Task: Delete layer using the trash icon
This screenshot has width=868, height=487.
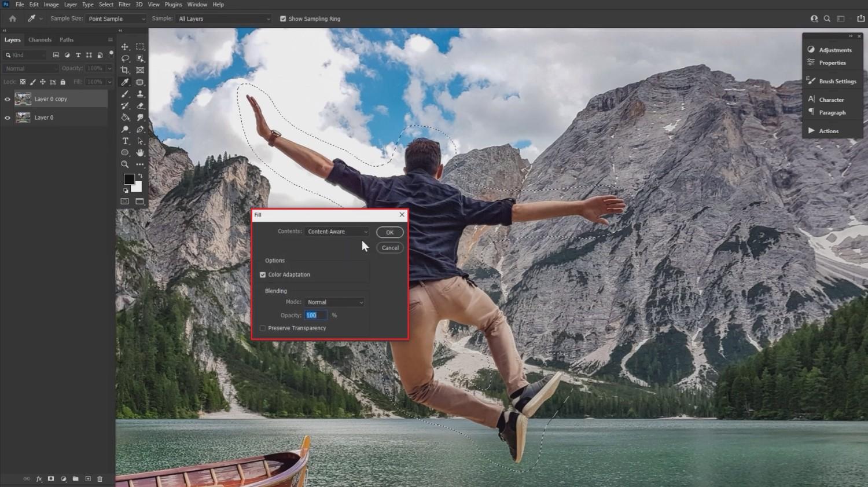Action: click(x=100, y=479)
